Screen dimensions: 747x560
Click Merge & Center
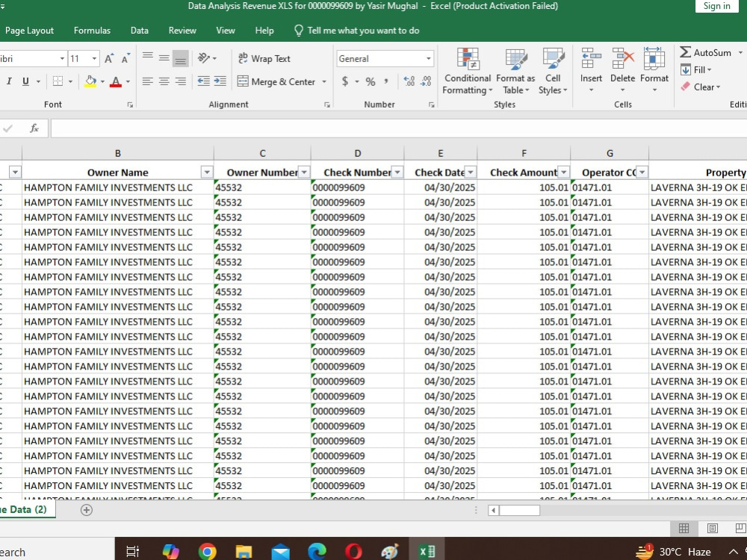(x=277, y=82)
